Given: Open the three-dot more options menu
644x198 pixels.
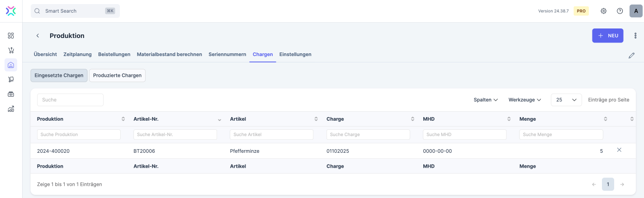Looking at the screenshot, I should [x=635, y=36].
